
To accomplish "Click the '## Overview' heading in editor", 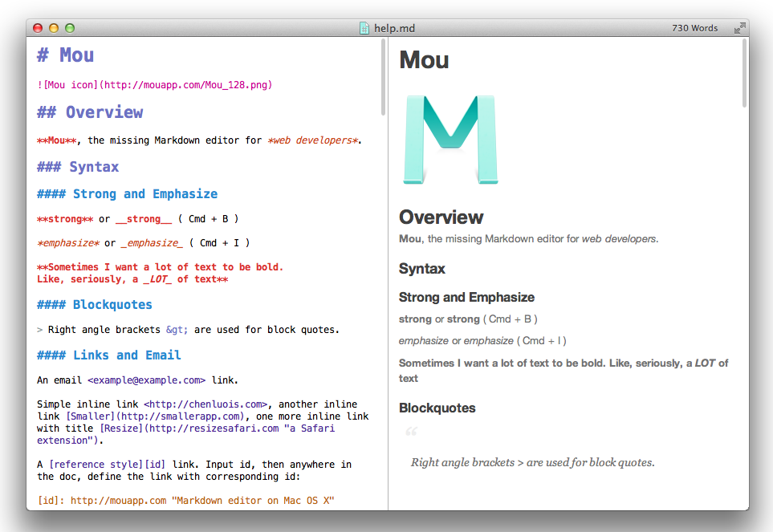I will pyautogui.click(x=90, y=112).
